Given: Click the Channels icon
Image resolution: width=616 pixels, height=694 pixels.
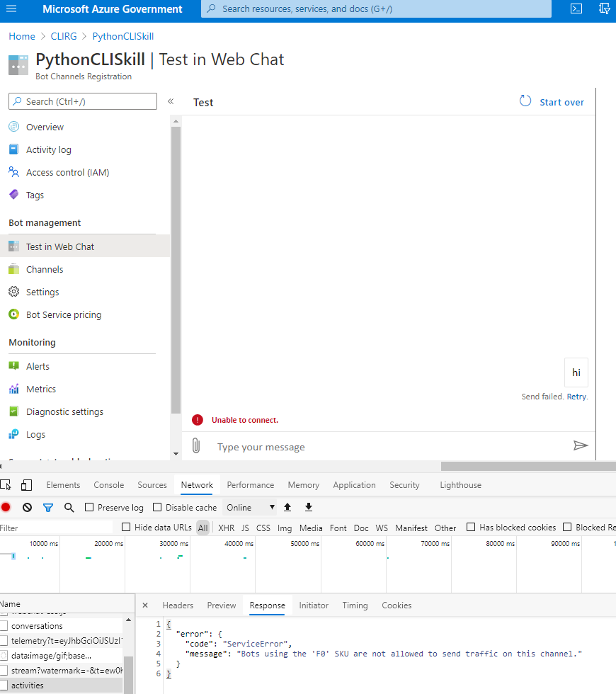Looking at the screenshot, I should [14, 269].
